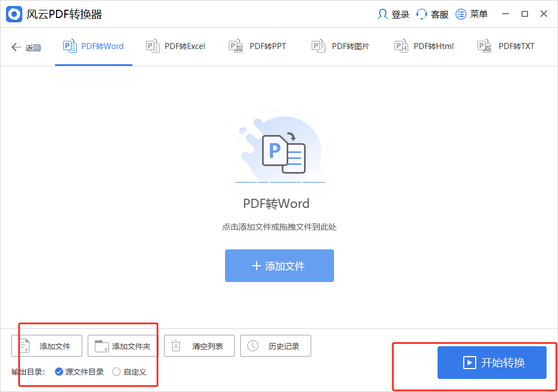
Task: Click the 菜单 text label
Action: click(x=478, y=14)
